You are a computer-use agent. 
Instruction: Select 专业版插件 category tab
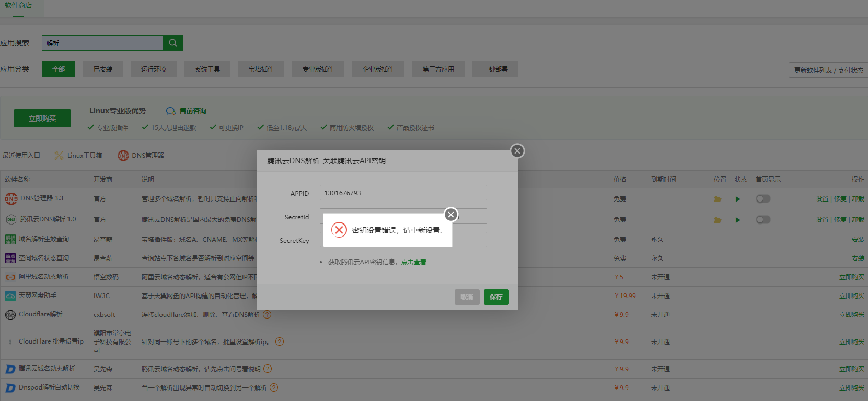pos(318,69)
